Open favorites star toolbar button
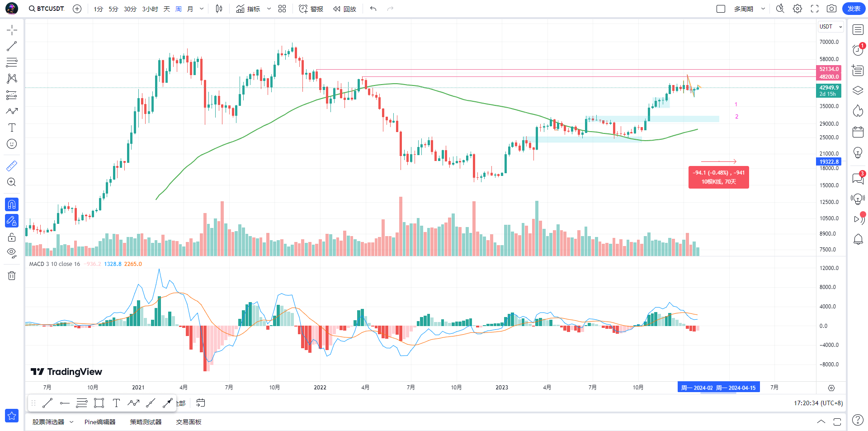 [12, 416]
